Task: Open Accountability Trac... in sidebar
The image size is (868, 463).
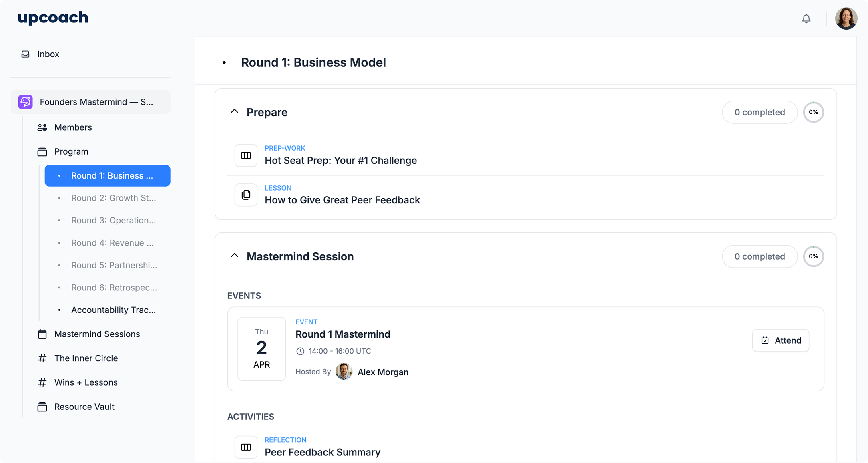Action: (x=113, y=310)
